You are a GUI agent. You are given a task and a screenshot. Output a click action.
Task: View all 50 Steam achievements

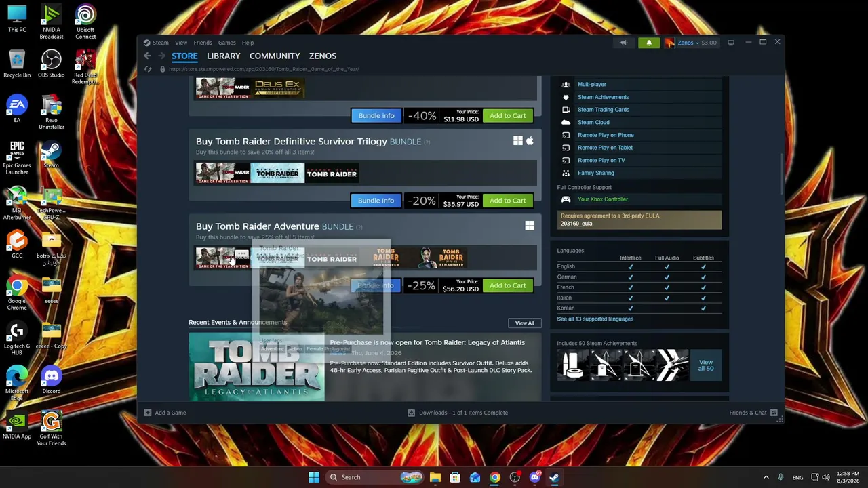pos(706,365)
